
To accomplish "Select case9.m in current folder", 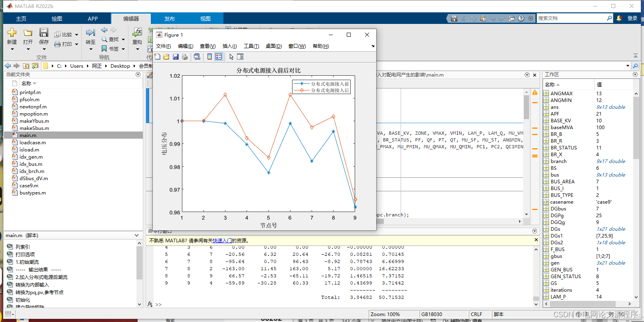I will click(29, 186).
